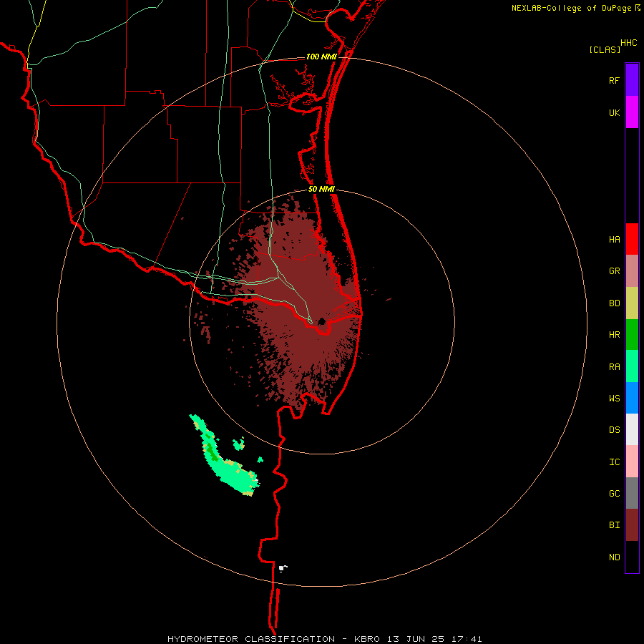Click the RF purple legend swatch
This screenshot has height=644, width=644.
point(632,80)
